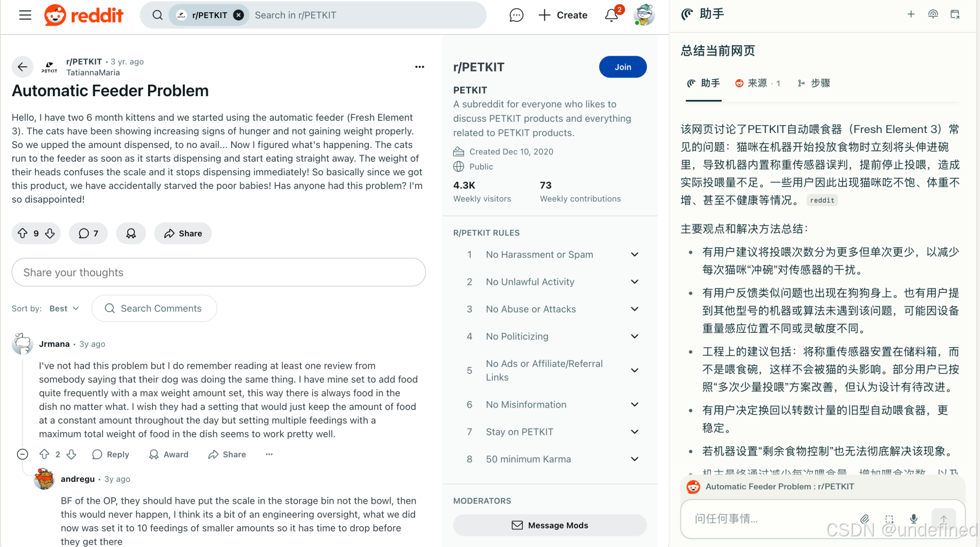Expand the No Unlawful Activity rule
980x547 pixels.
click(635, 282)
